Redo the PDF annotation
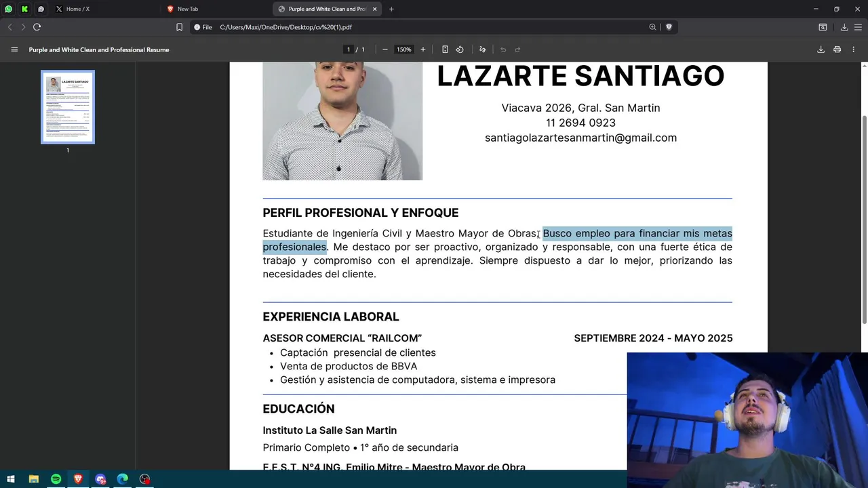This screenshot has height=488, width=868. point(517,49)
